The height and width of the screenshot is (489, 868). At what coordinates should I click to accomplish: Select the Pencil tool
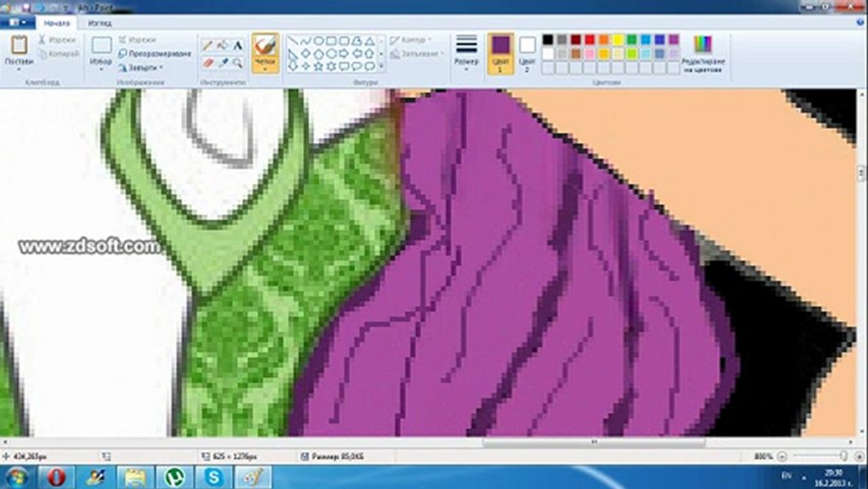(208, 46)
